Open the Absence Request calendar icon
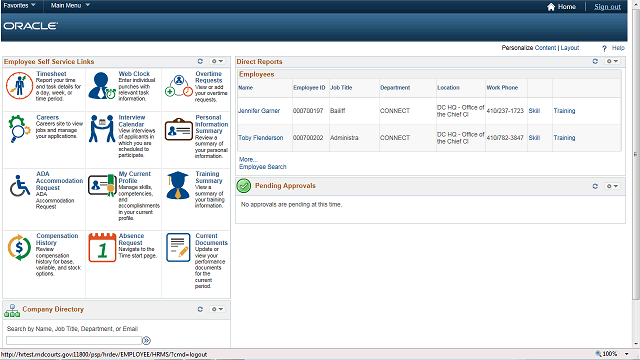 click(102, 247)
